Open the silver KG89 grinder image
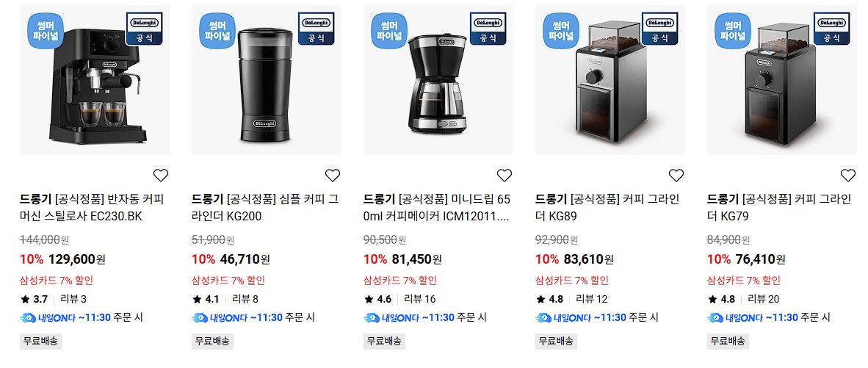 [x=610, y=80]
